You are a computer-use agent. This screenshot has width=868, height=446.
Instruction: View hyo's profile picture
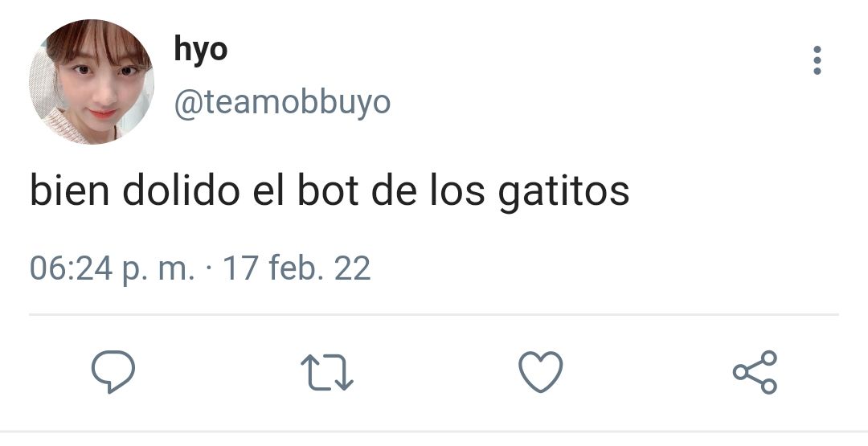pyautogui.click(x=92, y=82)
